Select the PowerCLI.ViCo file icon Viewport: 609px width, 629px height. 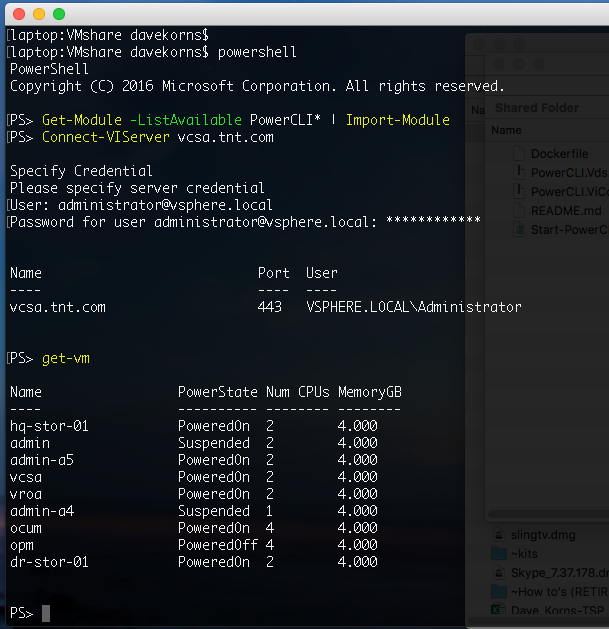[519, 192]
